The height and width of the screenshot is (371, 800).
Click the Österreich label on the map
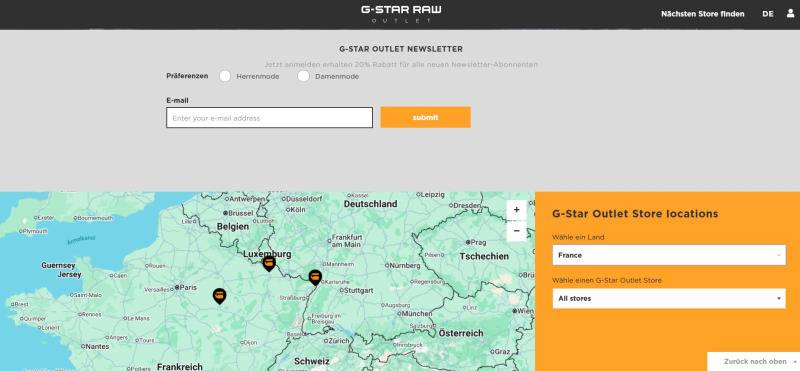461,333
